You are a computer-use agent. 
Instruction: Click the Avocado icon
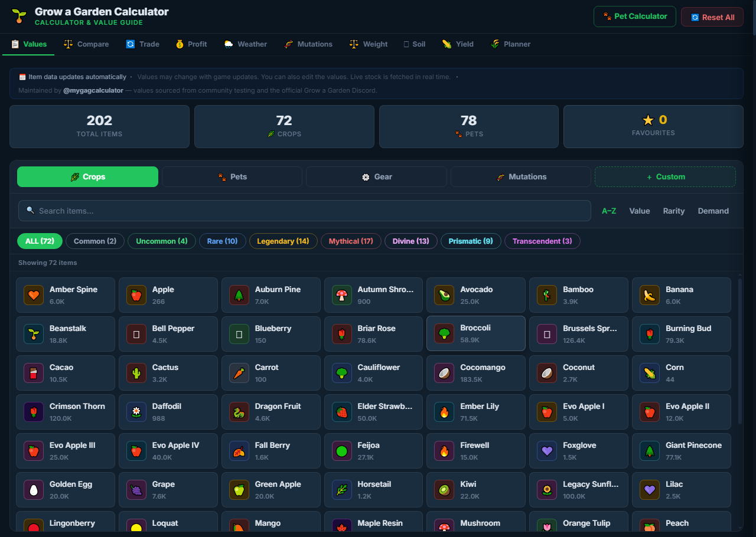(444, 295)
